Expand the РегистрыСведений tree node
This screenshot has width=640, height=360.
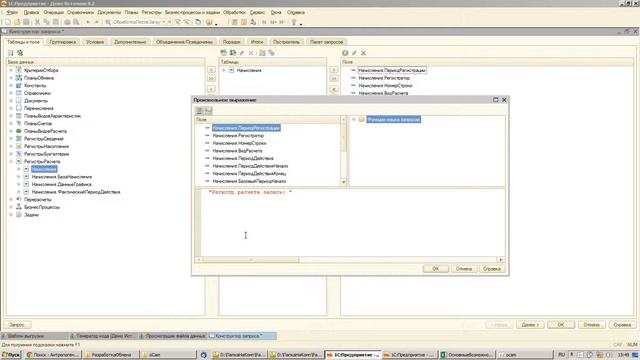tap(11, 138)
